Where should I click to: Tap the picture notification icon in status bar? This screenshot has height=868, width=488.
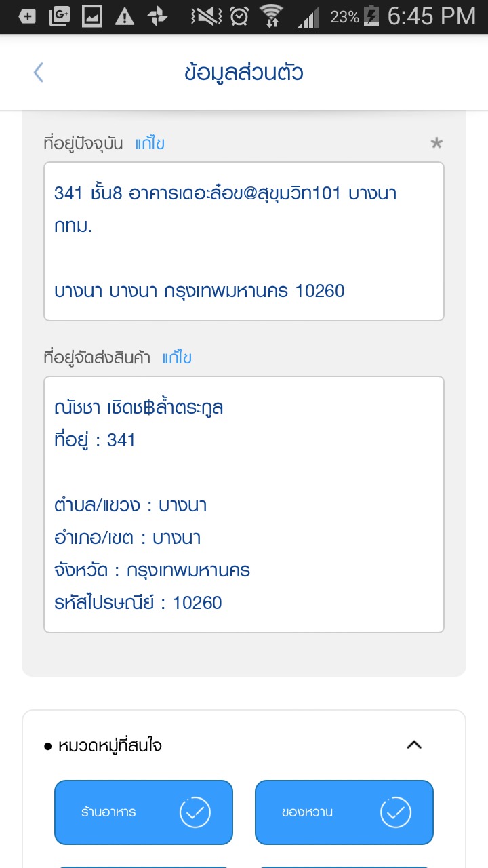[x=92, y=17]
